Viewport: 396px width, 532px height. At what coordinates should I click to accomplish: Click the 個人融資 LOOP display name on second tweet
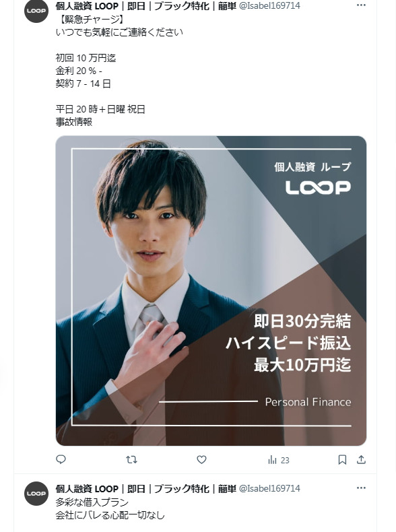pyautogui.click(x=146, y=489)
